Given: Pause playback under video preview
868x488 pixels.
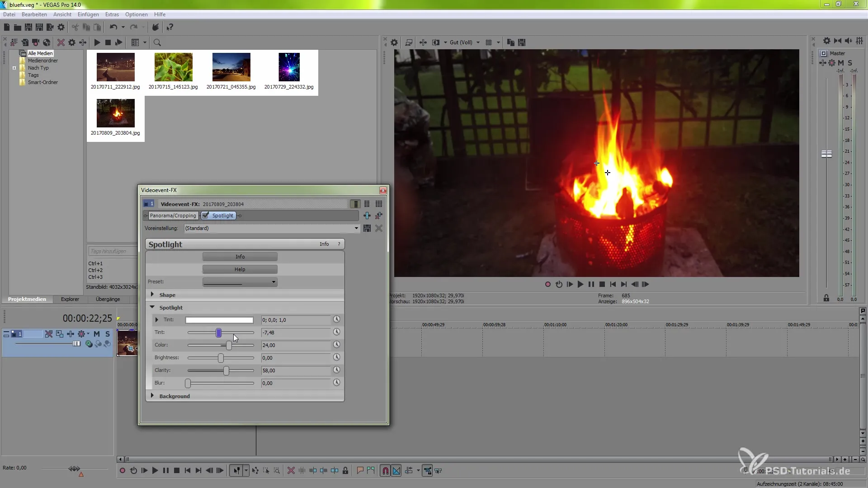Looking at the screenshot, I should click(x=591, y=284).
